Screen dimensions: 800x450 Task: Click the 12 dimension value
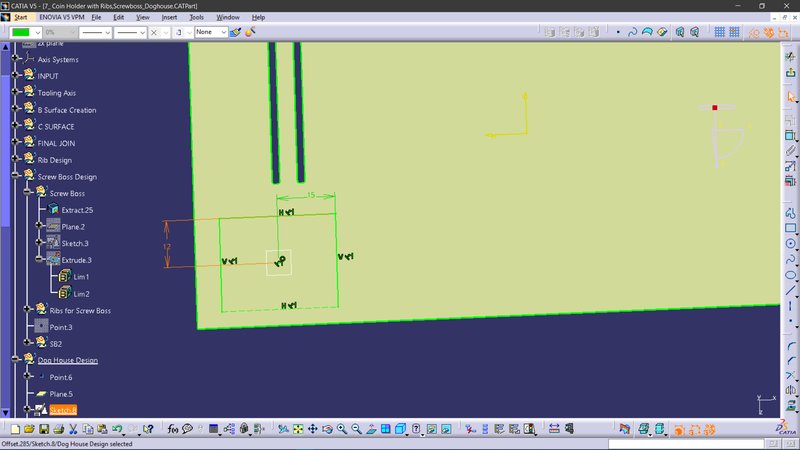(167, 247)
